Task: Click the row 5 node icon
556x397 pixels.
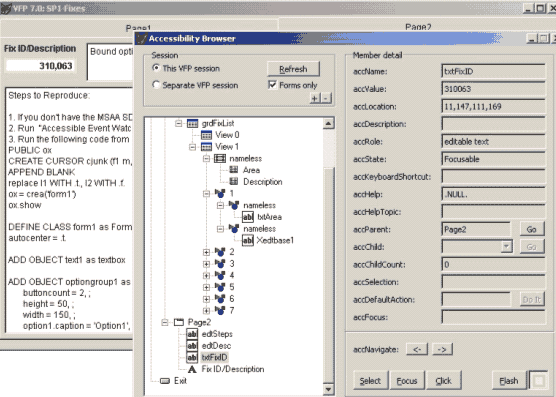Action: (220, 287)
